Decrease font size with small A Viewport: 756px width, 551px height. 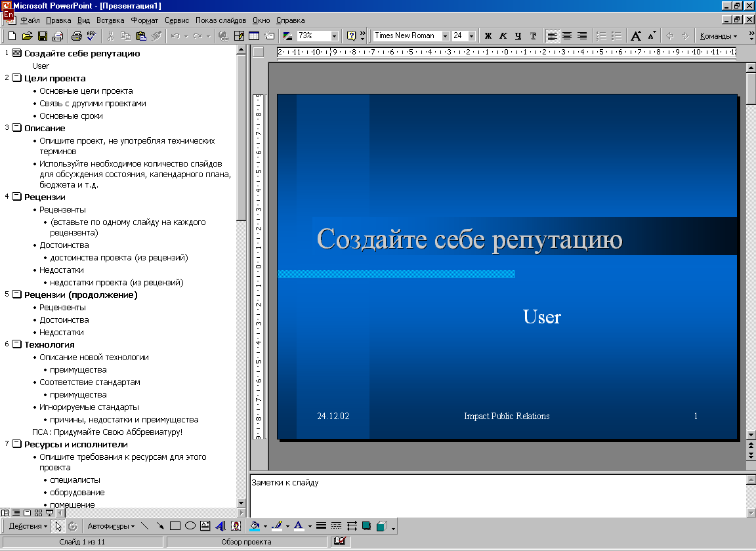pos(652,35)
